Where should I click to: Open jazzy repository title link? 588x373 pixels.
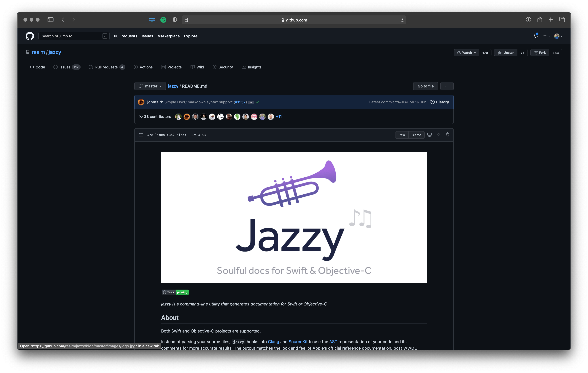click(55, 52)
